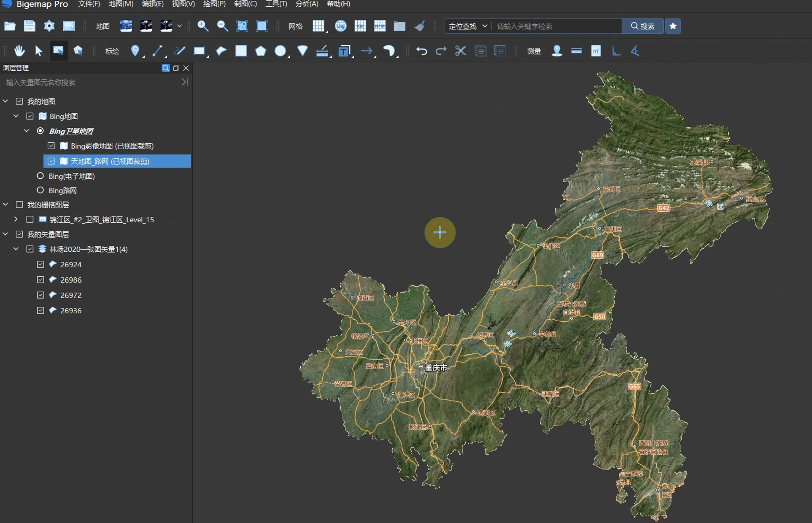Hide vector element 26924 via its checkbox
This screenshot has height=523, width=812.
point(40,264)
